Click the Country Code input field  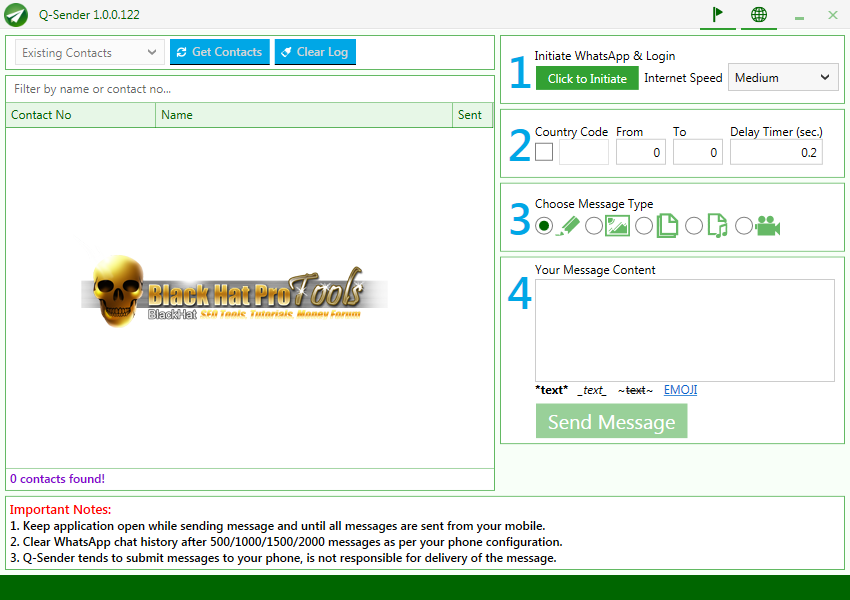pyautogui.click(x=584, y=152)
